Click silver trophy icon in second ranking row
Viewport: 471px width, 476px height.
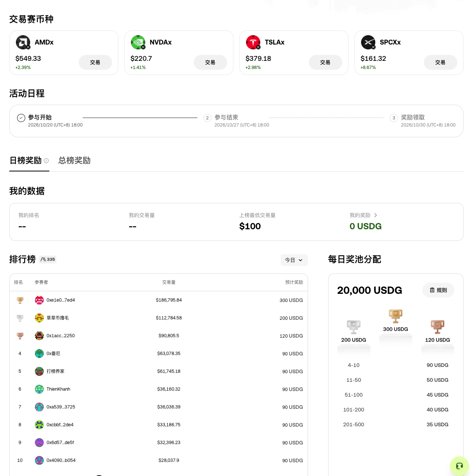pyautogui.click(x=20, y=318)
